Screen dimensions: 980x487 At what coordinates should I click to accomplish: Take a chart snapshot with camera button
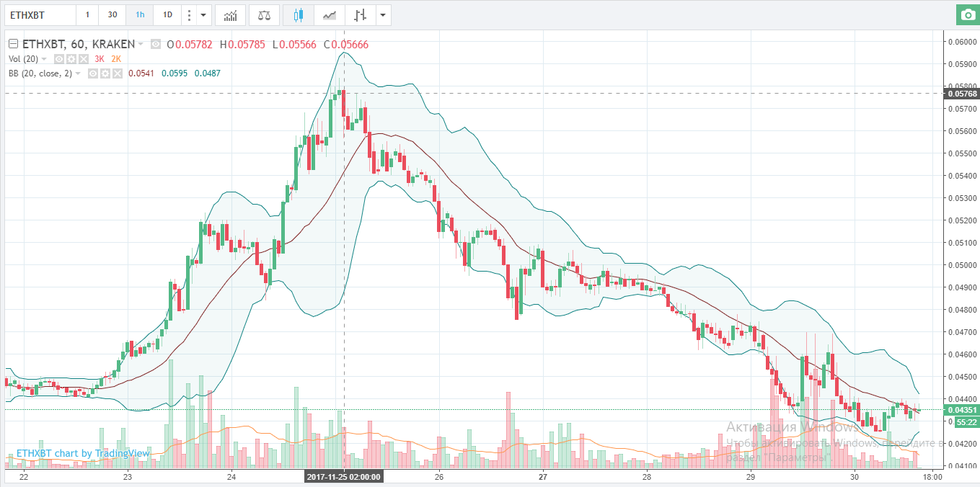[x=966, y=14]
